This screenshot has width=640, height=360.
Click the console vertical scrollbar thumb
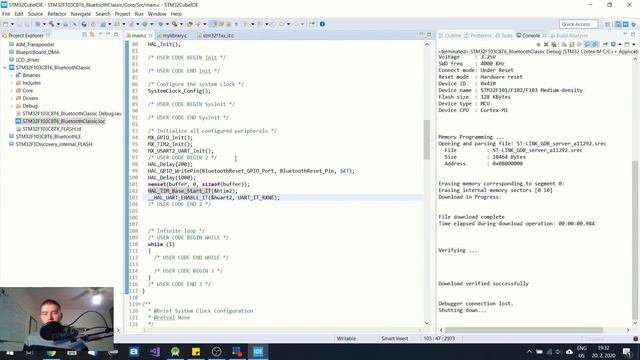635,239
